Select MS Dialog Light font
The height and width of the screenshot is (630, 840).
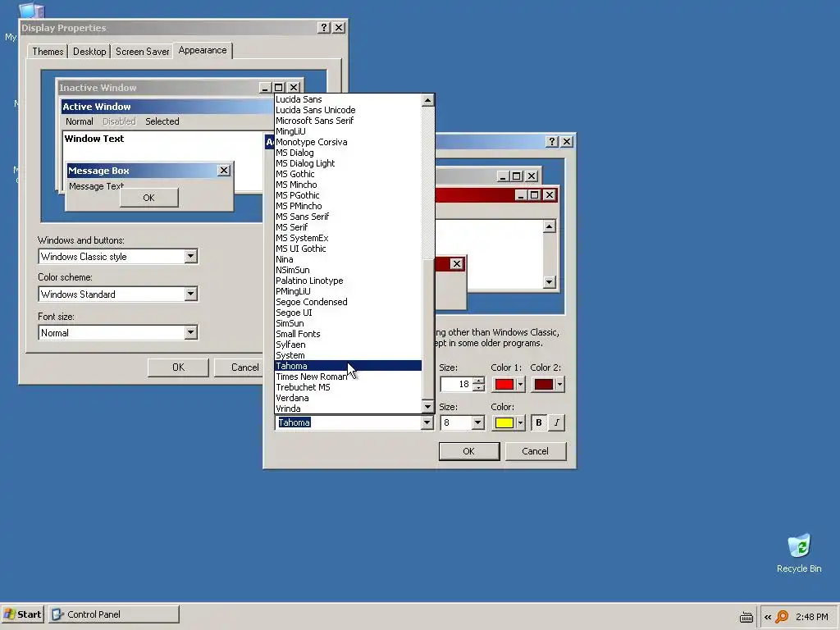click(x=348, y=163)
